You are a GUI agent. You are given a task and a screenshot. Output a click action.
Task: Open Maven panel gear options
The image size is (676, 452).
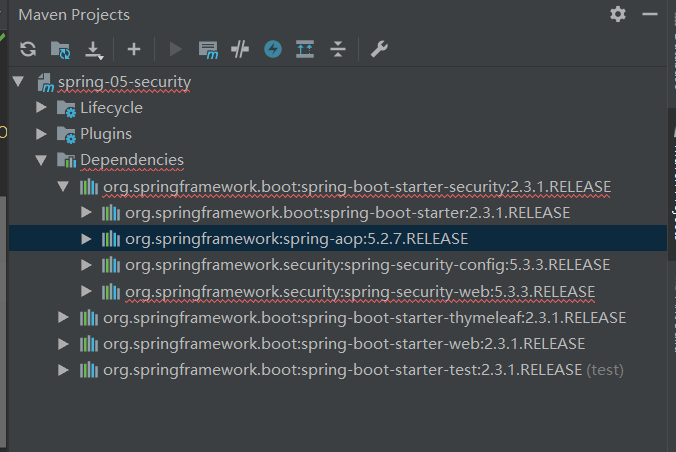tap(618, 14)
